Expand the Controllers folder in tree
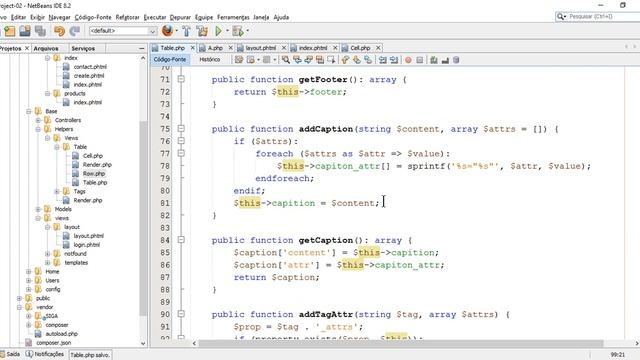Viewport: 640px width, 360px height. [38, 120]
